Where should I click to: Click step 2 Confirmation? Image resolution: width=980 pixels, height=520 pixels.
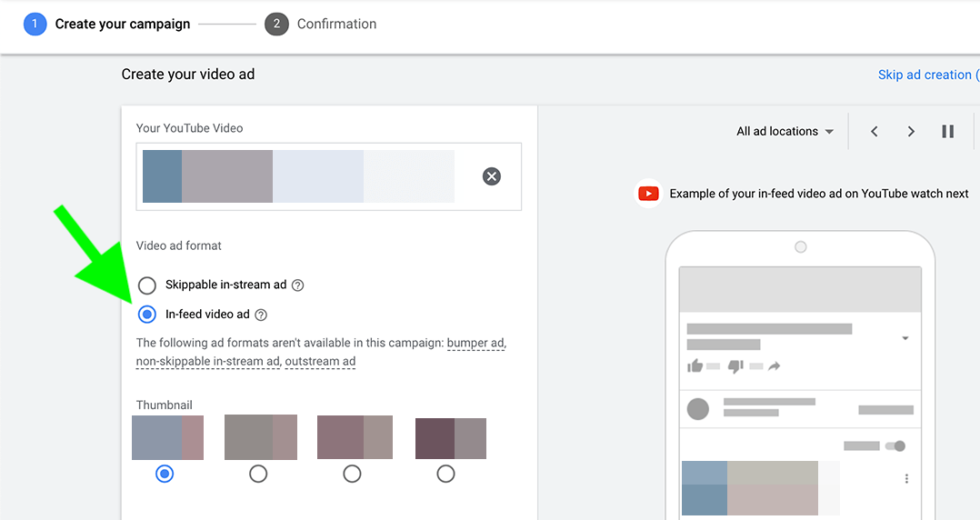click(321, 25)
